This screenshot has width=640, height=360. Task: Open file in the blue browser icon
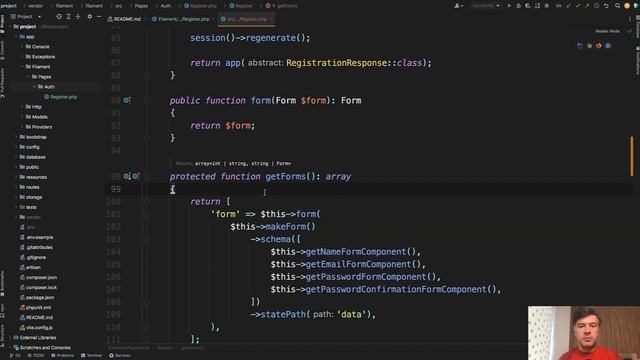coord(608,46)
